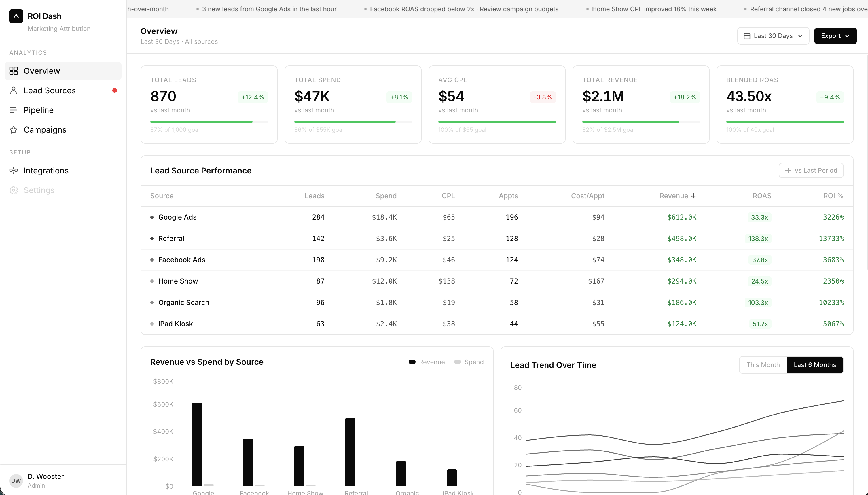Select the Google Ads row in the table
868x495 pixels.
click(177, 217)
